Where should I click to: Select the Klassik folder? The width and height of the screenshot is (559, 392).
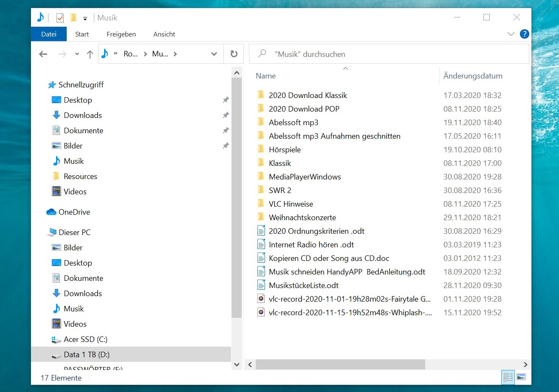(280, 163)
